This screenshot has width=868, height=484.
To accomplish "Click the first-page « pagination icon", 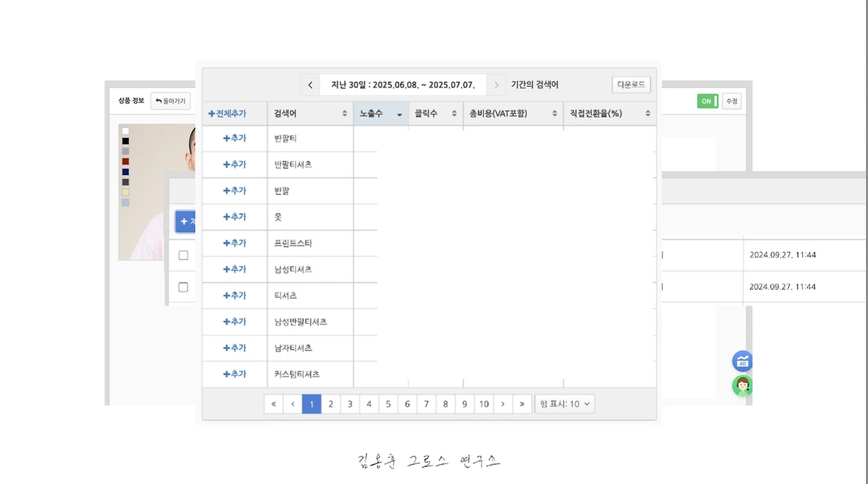I will 273,403.
